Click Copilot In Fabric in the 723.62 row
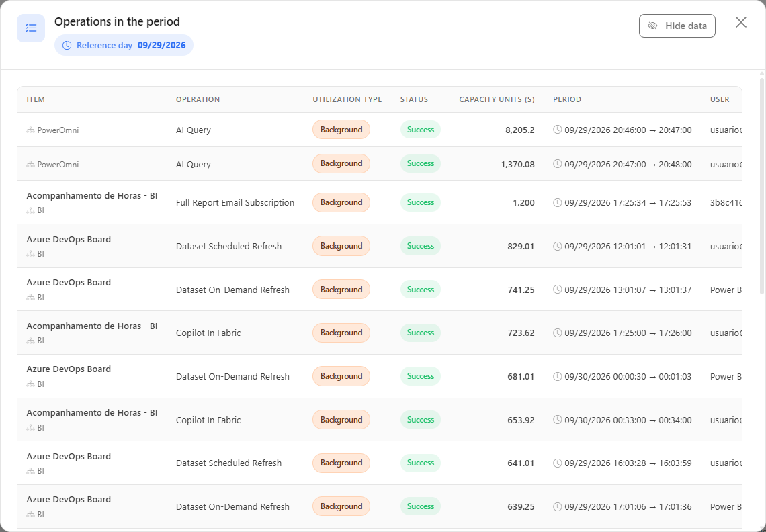Viewport: 766px width, 532px height. point(208,332)
